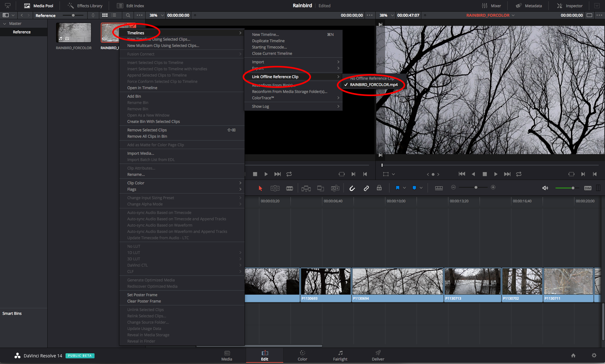Open the Mixer panel
The width and height of the screenshot is (605, 364).
coord(492,5)
